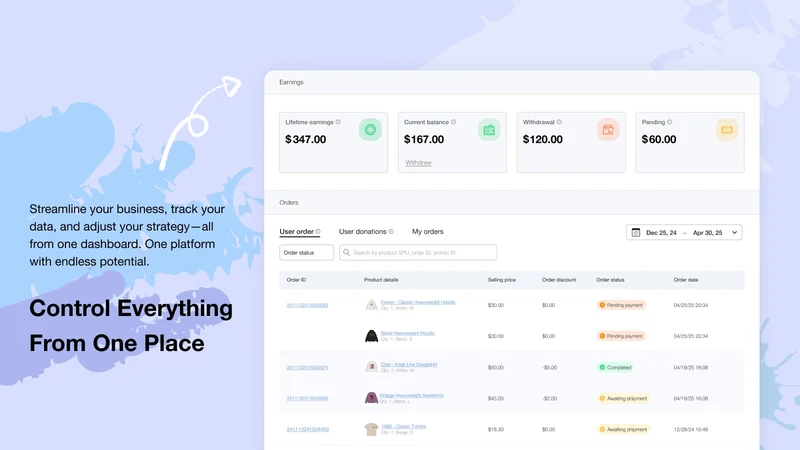Click the Earnings section heading
Screen dimensions: 800x450
point(291,82)
